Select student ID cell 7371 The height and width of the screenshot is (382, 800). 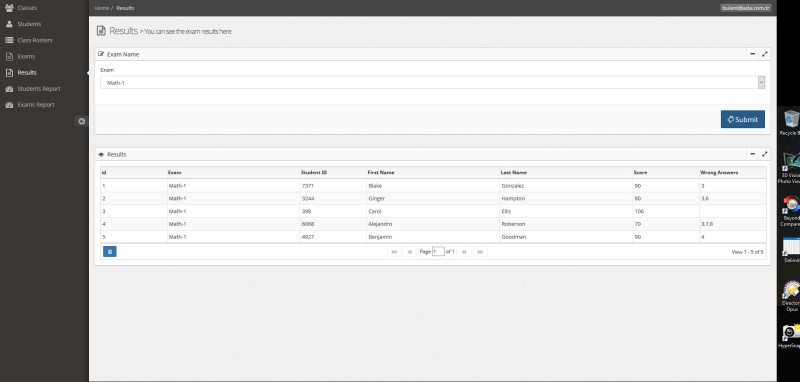(333, 186)
